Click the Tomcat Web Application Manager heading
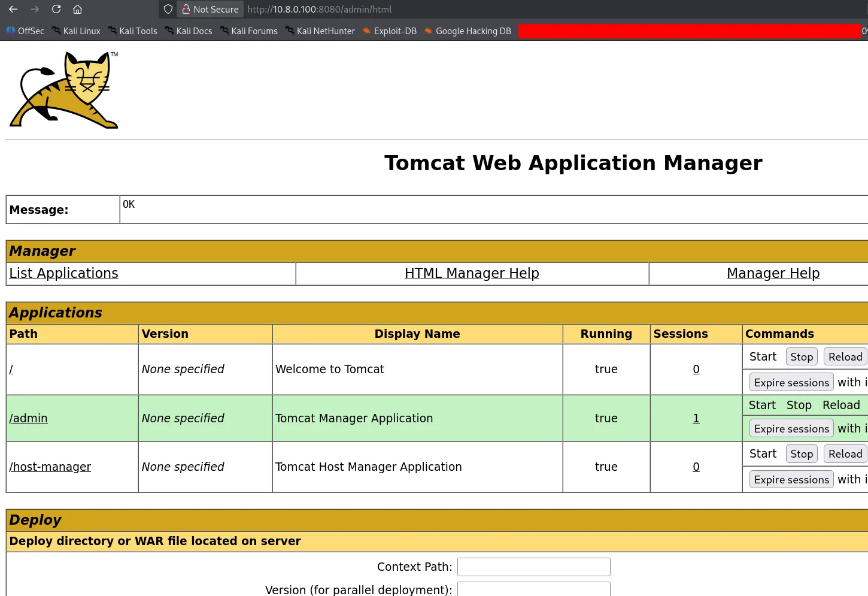The width and height of the screenshot is (868, 596). pos(573,163)
